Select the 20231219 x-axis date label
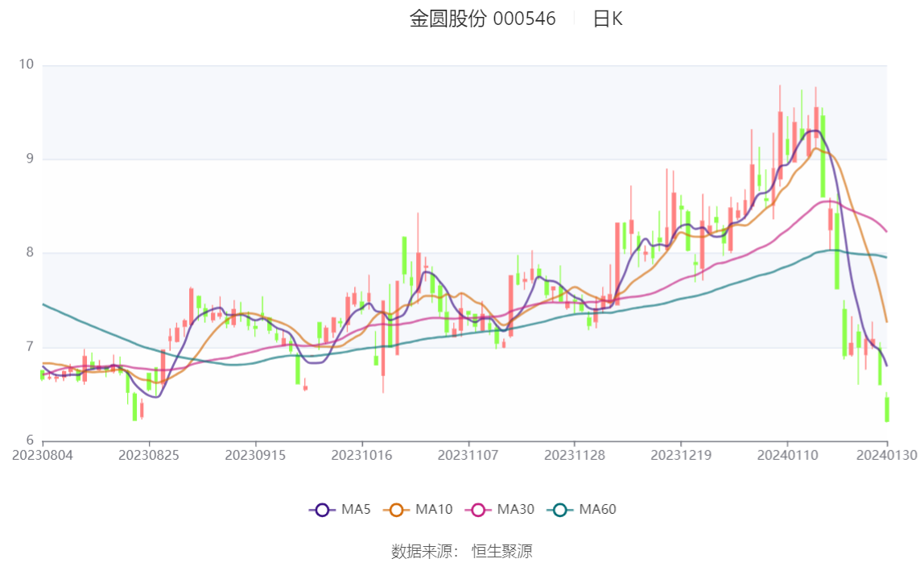The image size is (924, 563). pyautogui.click(x=681, y=455)
